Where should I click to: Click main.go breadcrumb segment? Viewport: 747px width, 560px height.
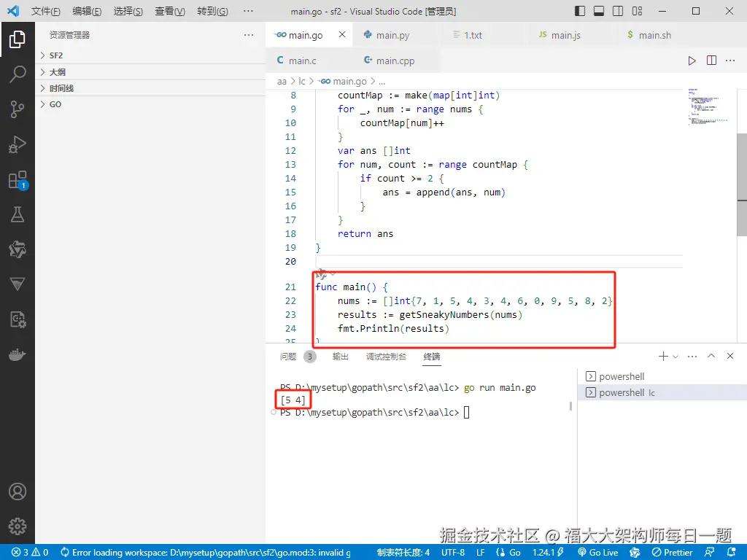click(344, 82)
